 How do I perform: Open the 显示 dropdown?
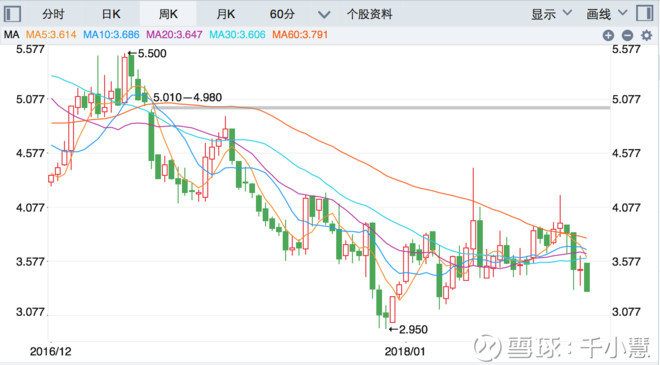pos(551,14)
